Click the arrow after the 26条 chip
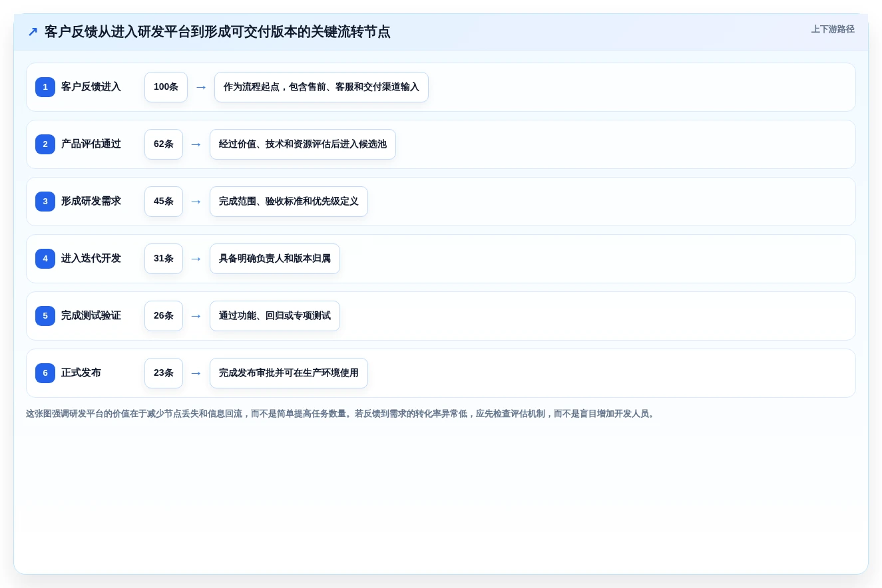This screenshot has height=588, width=882. click(x=196, y=316)
